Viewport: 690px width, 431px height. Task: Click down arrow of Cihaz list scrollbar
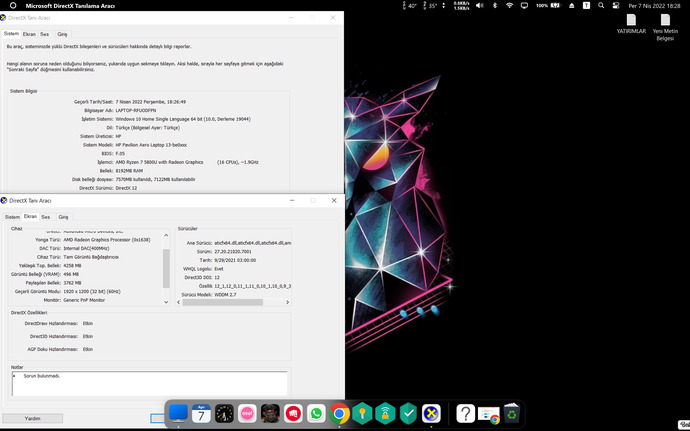[166, 302]
